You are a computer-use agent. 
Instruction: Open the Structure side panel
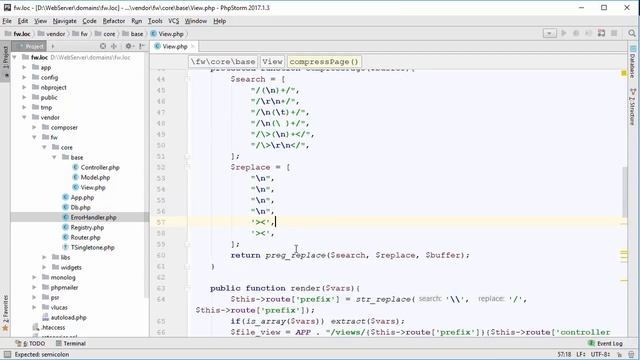coord(633,107)
